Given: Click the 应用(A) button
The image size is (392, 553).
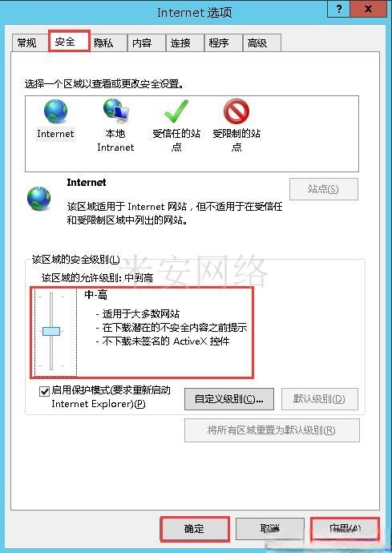Looking at the screenshot, I should [x=345, y=529].
